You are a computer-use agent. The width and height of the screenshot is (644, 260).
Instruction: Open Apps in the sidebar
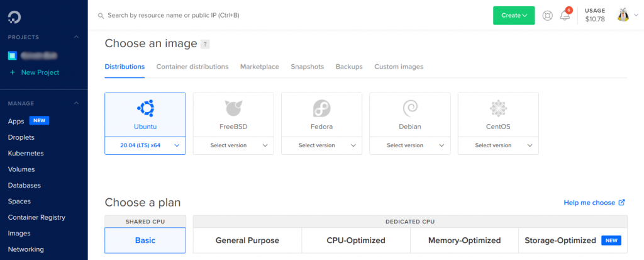click(x=16, y=122)
